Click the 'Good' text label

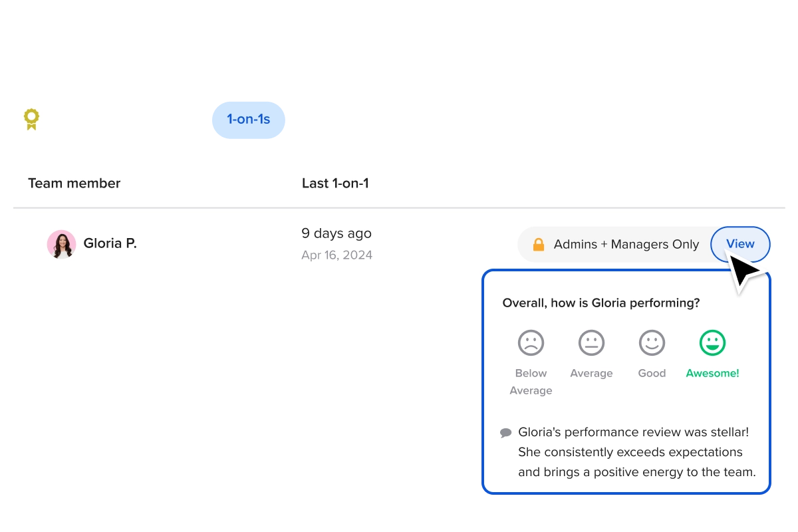point(652,374)
